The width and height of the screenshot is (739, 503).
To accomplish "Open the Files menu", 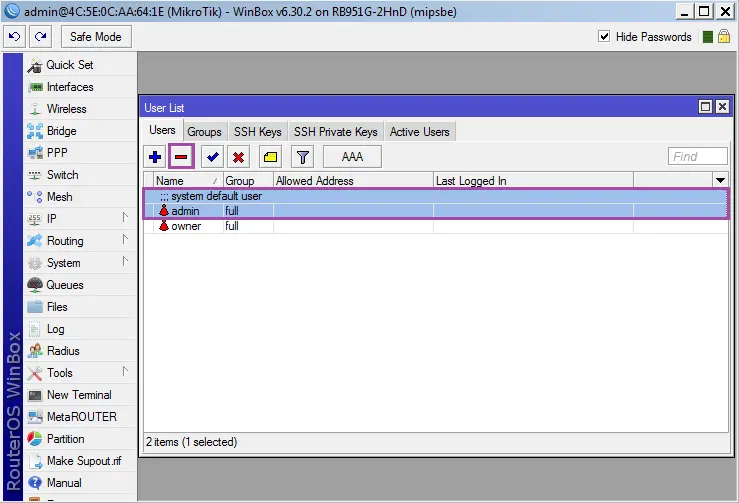I will tap(80, 307).
